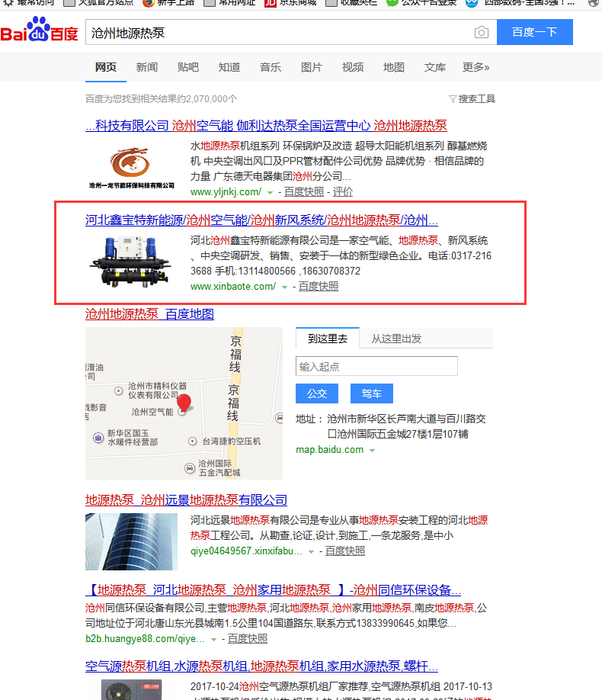This screenshot has height=700, width=602.
Task: Open 搜索工具 filter
Action: tap(472, 99)
